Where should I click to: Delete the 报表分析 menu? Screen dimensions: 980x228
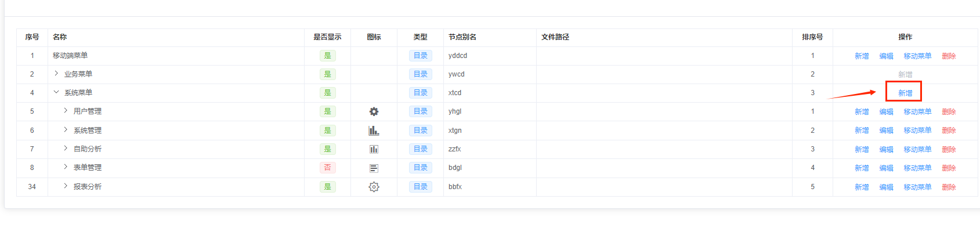click(x=949, y=187)
